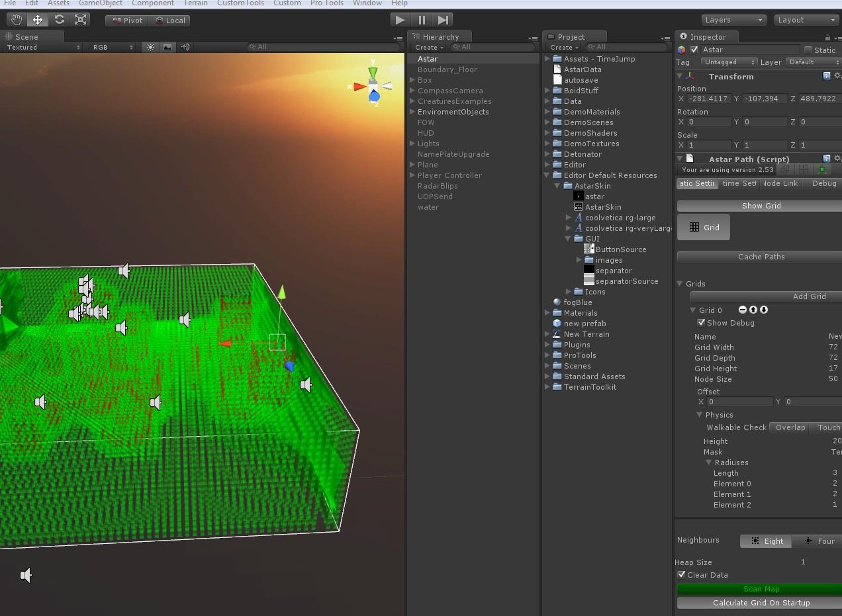Move Grid 0 up with the up-arrow icon
The height and width of the screenshot is (616, 842).
point(753,310)
